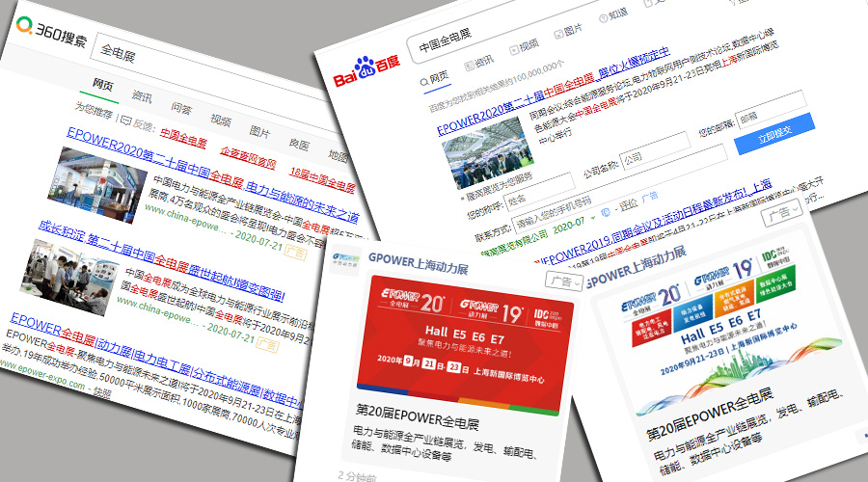Open www.epower-expo.com green URL
This screenshot has height=482, width=868.
pyautogui.click(x=42, y=375)
